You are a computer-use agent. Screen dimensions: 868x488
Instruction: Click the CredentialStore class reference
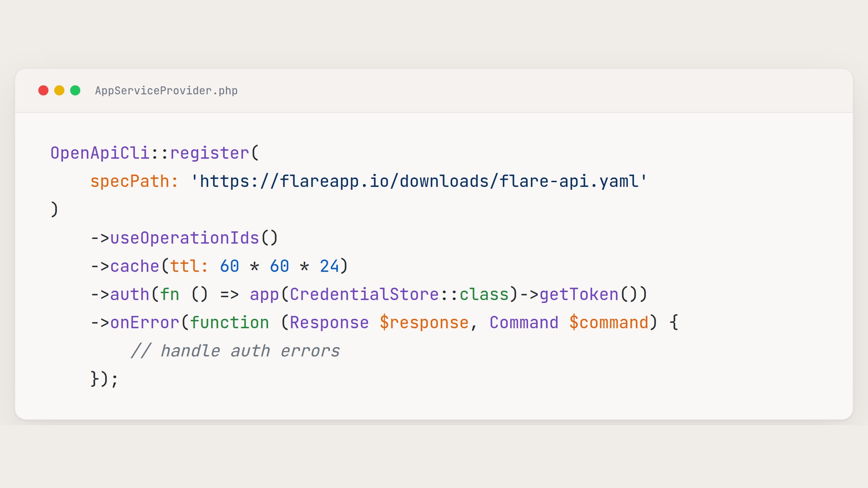pyautogui.click(x=364, y=294)
